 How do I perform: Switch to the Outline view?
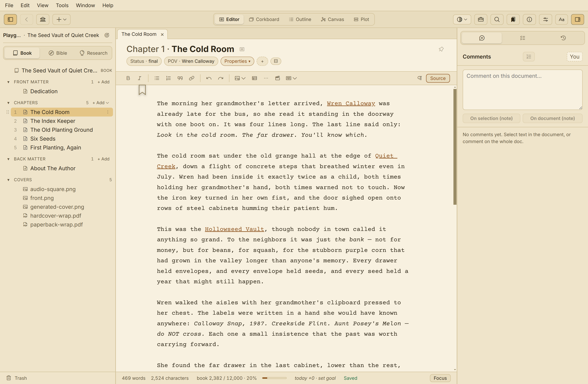point(300,19)
